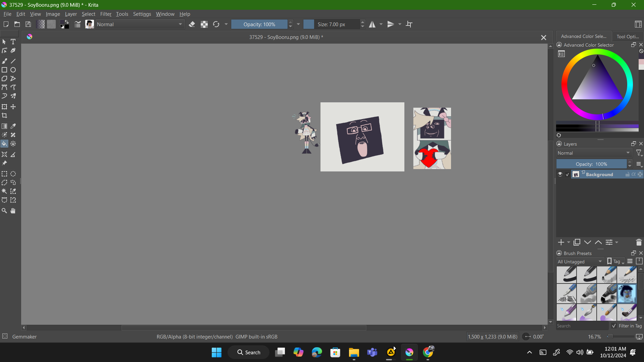This screenshot has width=644, height=362.
Task: Toggle eraser mode
Action: point(192,24)
